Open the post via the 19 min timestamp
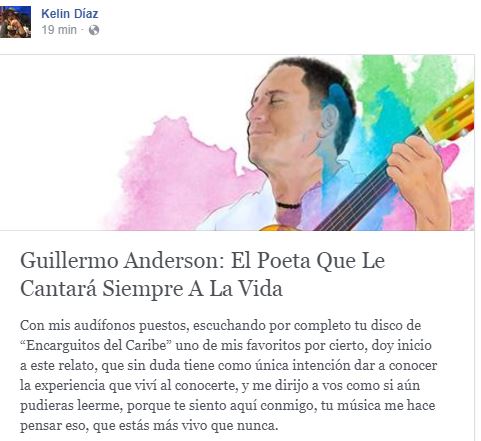 [x=59, y=30]
